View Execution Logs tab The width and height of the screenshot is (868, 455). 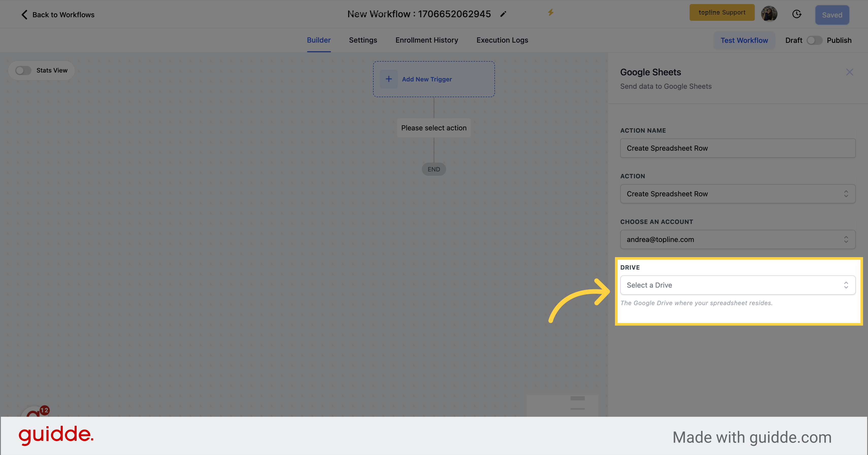tap(502, 40)
